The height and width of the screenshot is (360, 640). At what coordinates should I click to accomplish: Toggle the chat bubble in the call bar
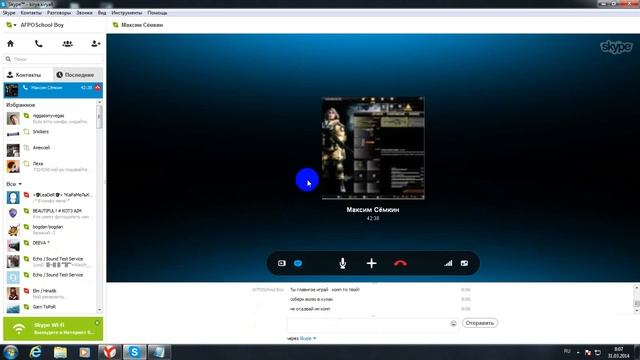click(x=298, y=263)
